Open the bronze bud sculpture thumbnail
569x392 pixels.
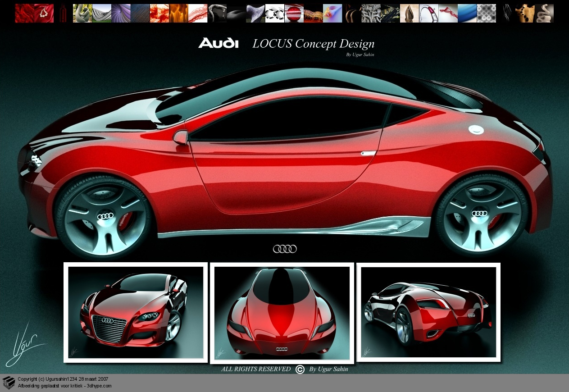point(409,13)
